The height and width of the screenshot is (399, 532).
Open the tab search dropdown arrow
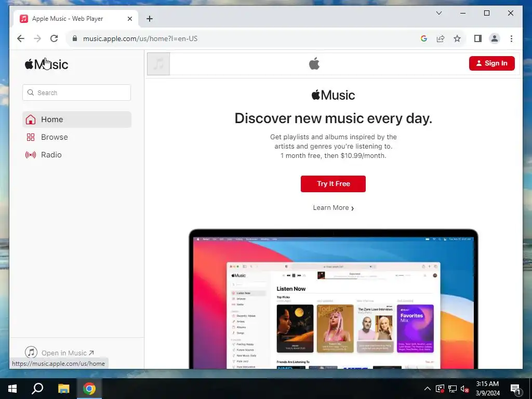439,13
